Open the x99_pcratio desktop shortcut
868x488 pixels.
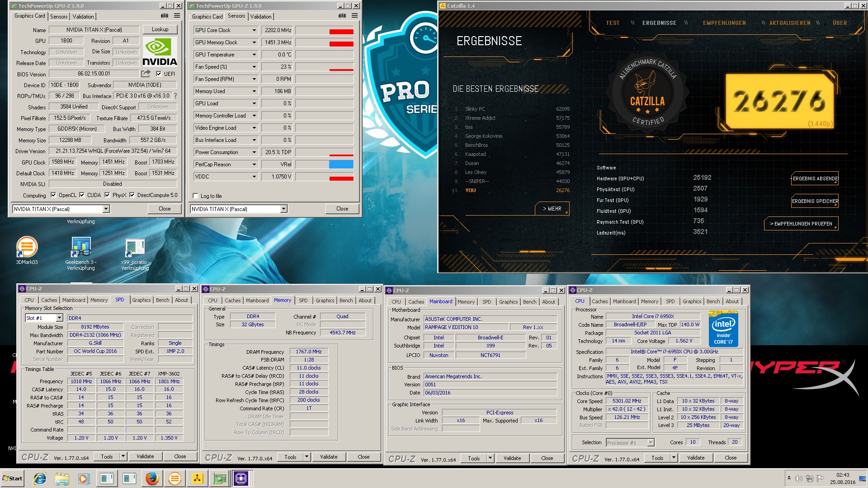coord(135,253)
